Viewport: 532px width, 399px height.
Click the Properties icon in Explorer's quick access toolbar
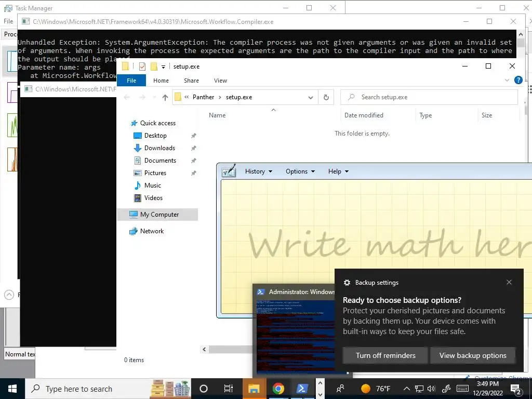coord(142,66)
